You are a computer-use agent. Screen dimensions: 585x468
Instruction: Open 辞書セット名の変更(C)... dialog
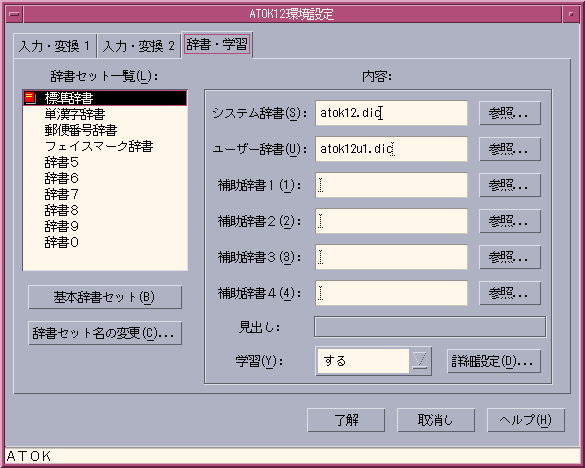pos(105,333)
